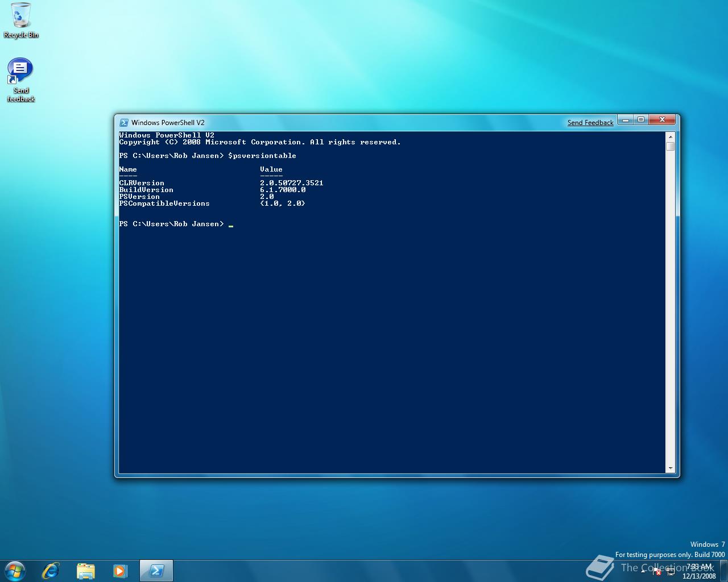Image resolution: width=728 pixels, height=582 pixels.
Task: Click the PSVersion value 2.0
Action: tap(267, 197)
